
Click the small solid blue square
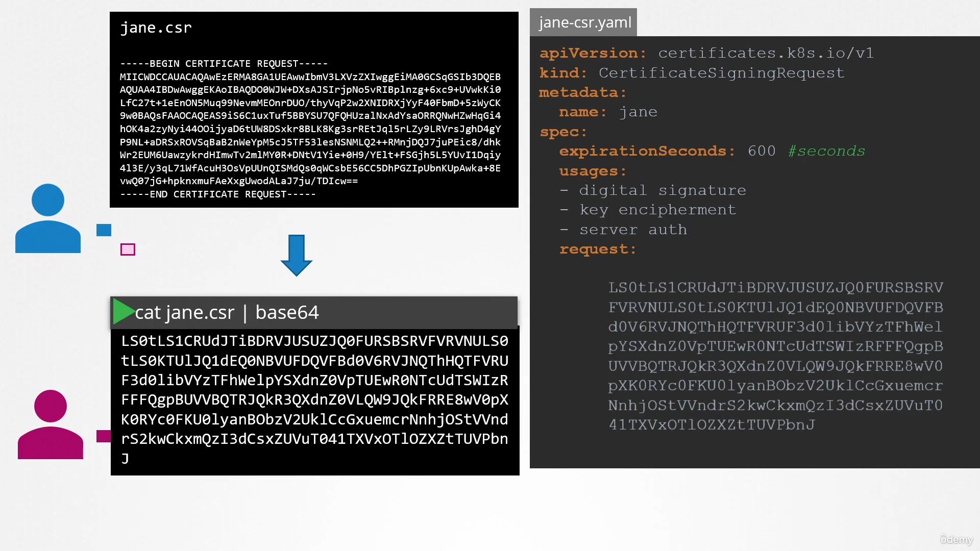click(104, 230)
